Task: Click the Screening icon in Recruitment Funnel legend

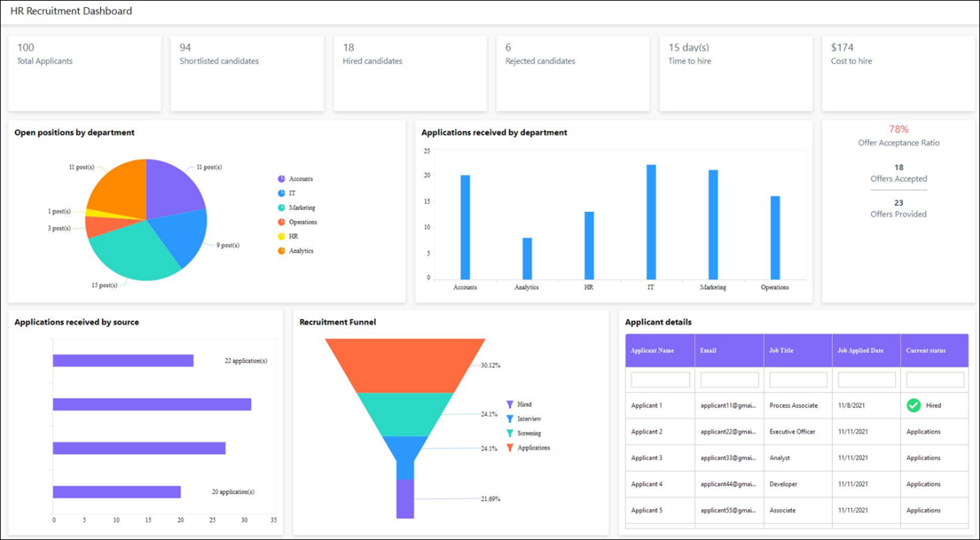Action: click(509, 433)
